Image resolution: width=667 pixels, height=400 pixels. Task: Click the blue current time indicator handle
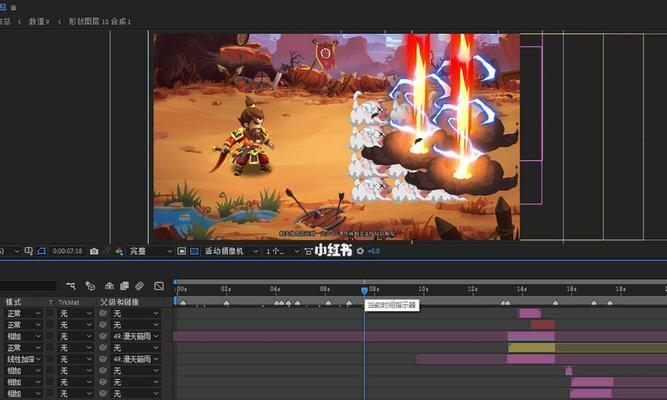click(x=364, y=291)
